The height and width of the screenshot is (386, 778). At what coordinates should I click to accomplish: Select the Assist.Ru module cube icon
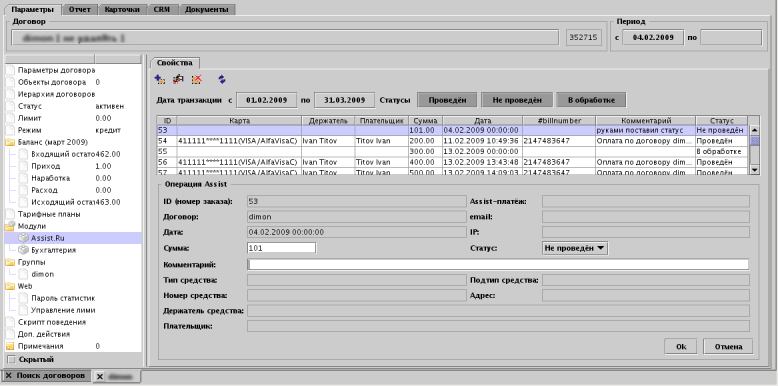24,238
